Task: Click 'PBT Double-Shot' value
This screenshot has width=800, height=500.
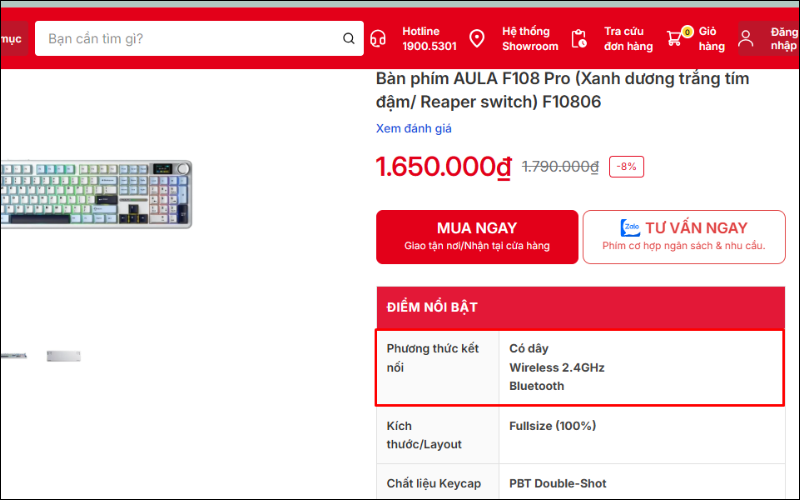Action: click(x=558, y=483)
